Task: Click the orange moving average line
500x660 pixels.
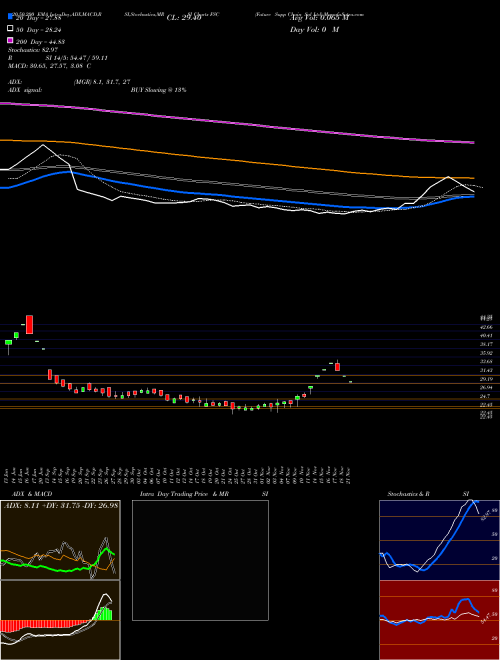Action: pos(237,160)
